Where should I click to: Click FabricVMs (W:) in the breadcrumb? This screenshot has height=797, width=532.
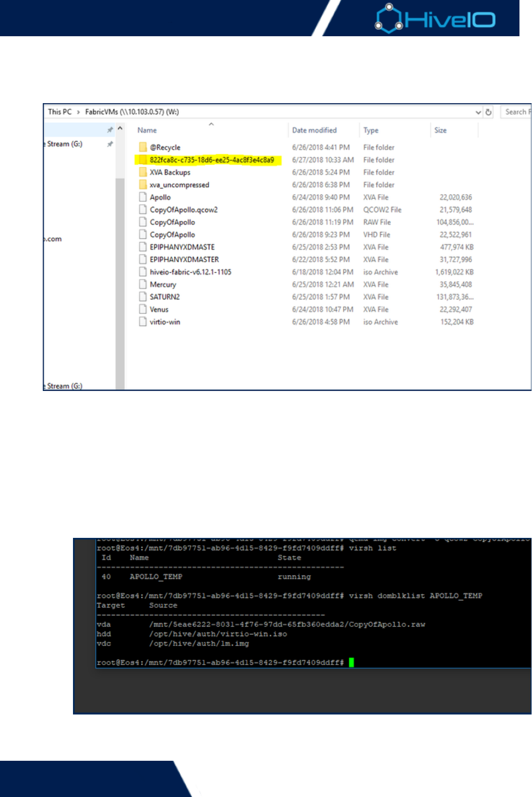click(132, 112)
